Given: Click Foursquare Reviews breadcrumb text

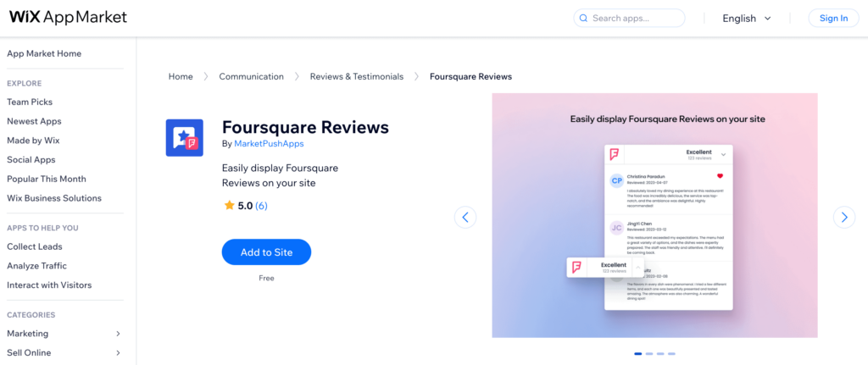Looking at the screenshot, I should click(x=470, y=76).
